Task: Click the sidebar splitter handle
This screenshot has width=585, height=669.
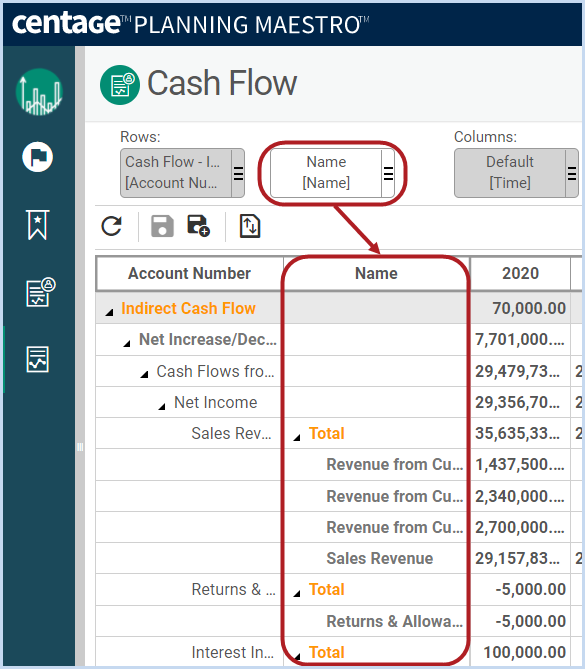Action: 80,447
